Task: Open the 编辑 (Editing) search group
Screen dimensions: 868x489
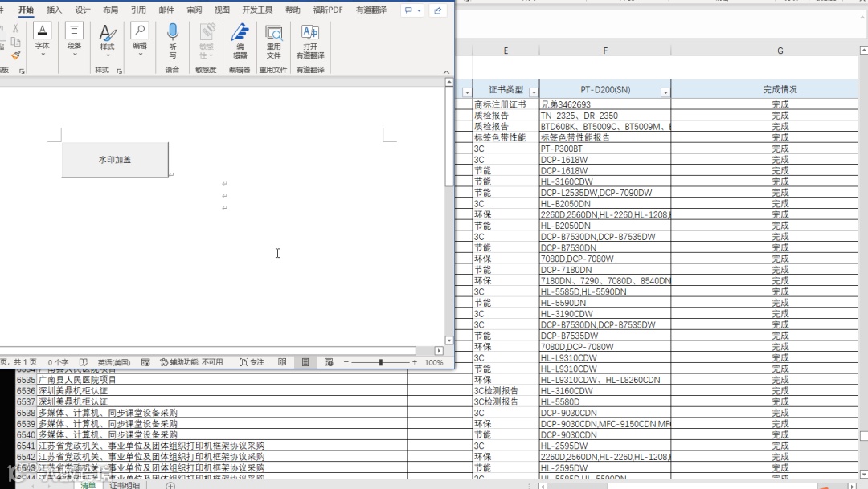Action: tap(140, 39)
